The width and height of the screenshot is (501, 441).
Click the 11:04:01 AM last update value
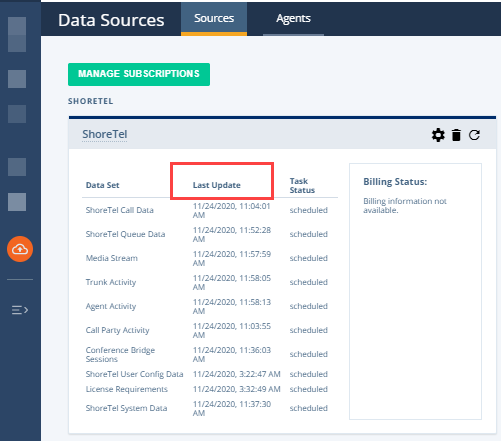click(x=232, y=211)
